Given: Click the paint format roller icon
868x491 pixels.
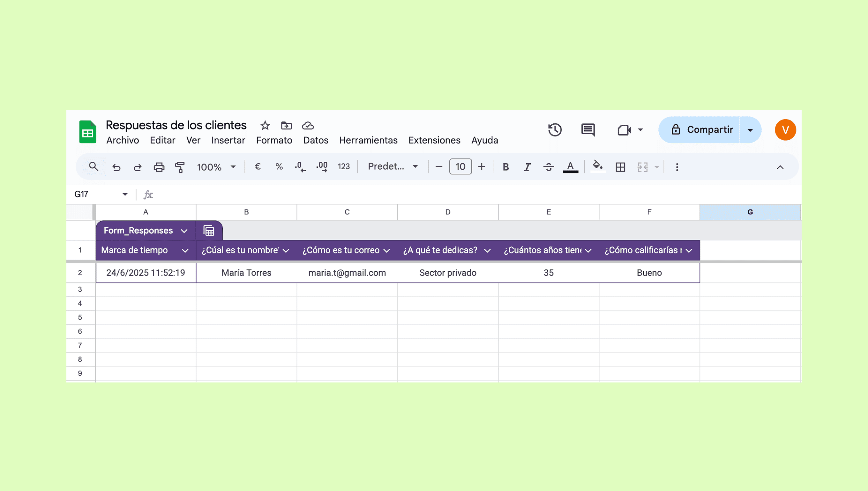Looking at the screenshot, I should pos(180,167).
